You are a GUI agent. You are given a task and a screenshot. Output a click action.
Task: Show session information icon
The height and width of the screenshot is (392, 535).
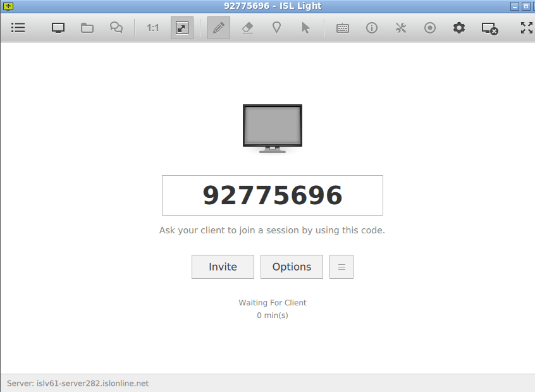click(x=372, y=28)
